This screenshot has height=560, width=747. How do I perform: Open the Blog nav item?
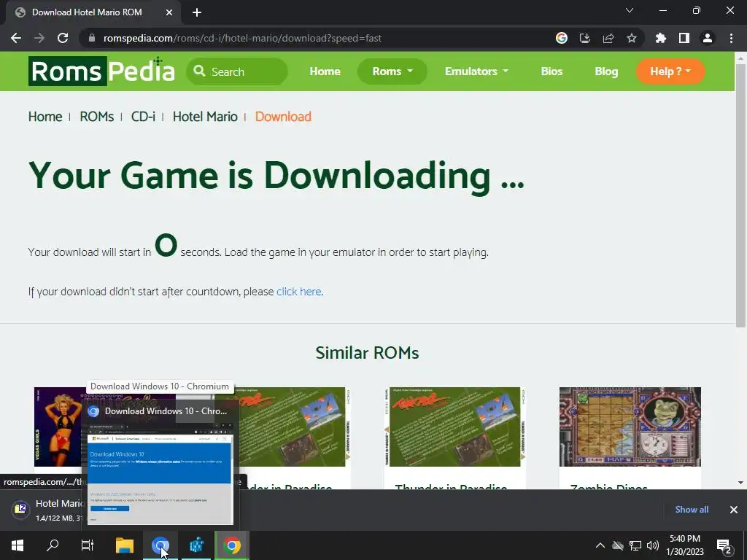pyautogui.click(x=606, y=71)
